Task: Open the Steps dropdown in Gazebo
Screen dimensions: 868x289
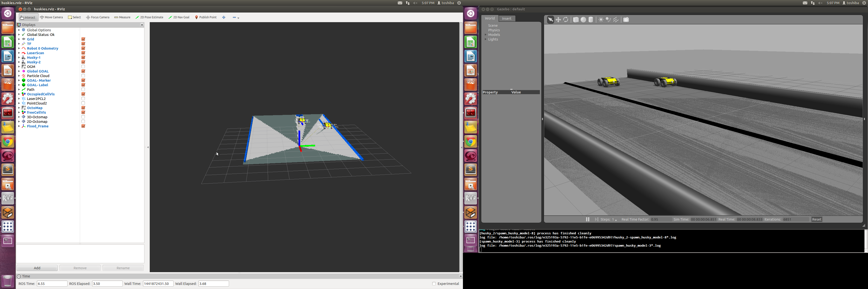Action: pos(614,219)
